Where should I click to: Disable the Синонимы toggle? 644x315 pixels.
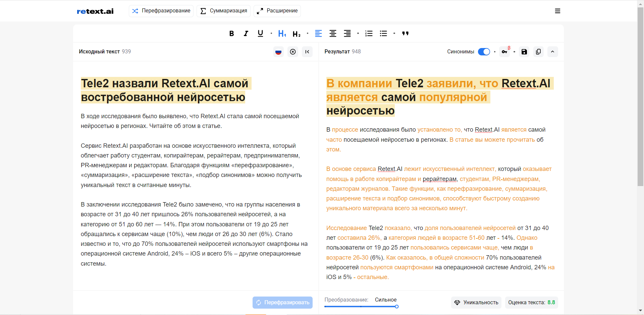click(x=484, y=52)
